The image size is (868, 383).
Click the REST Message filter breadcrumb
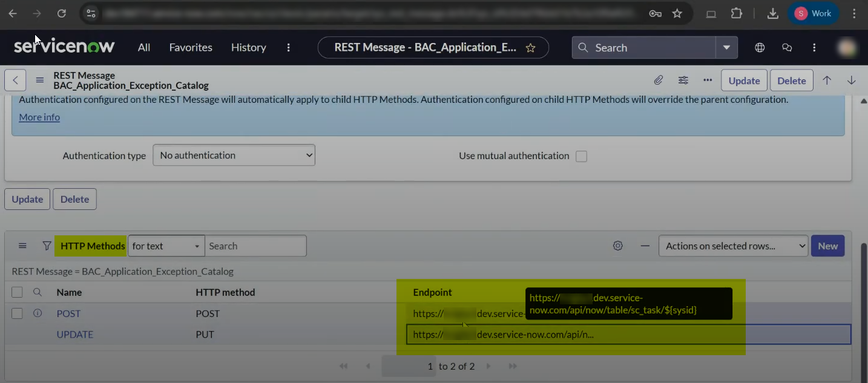123,271
